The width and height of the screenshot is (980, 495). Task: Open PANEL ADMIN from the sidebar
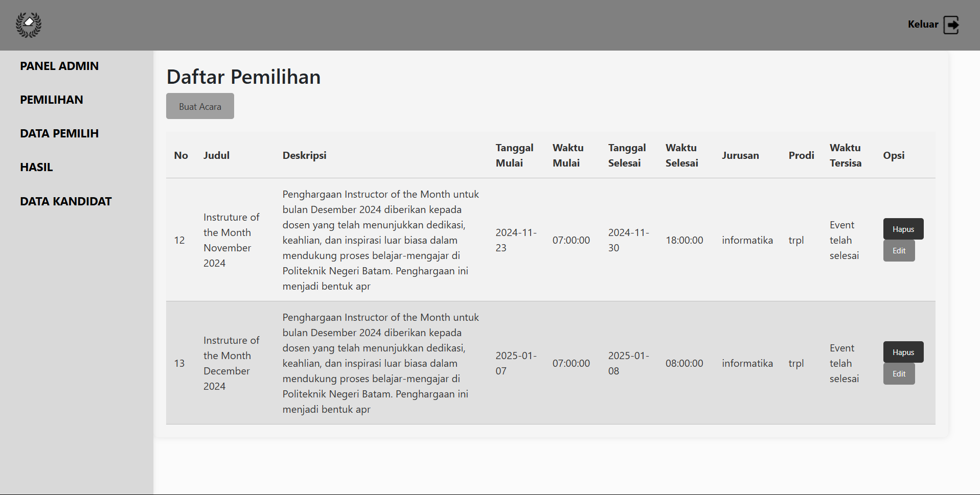coord(59,66)
